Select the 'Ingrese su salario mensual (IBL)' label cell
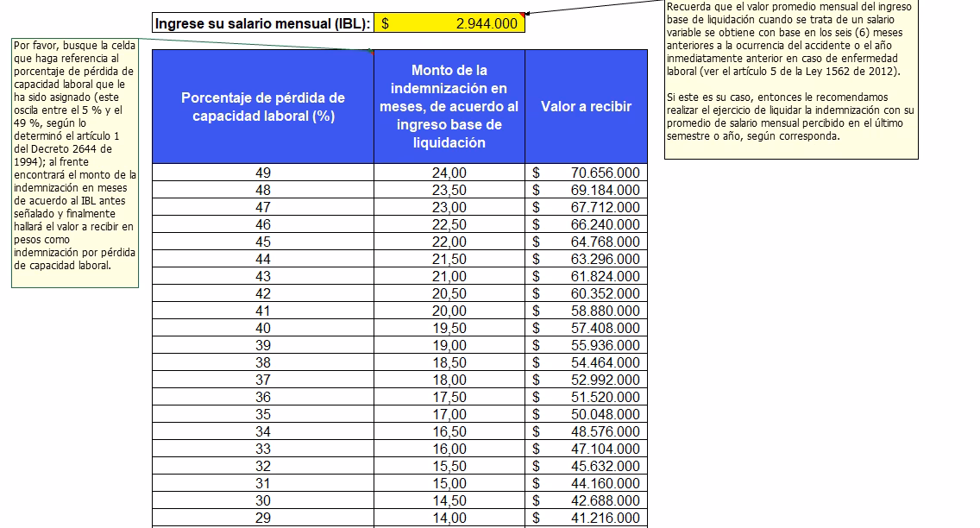 coord(263,23)
